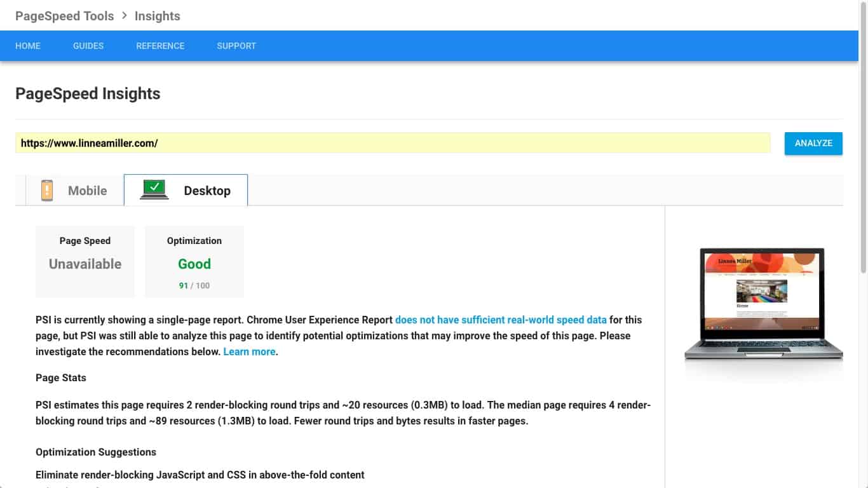Click the breadcrumb chevron separator
Viewport: 868px width, 488px height.
click(125, 16)
